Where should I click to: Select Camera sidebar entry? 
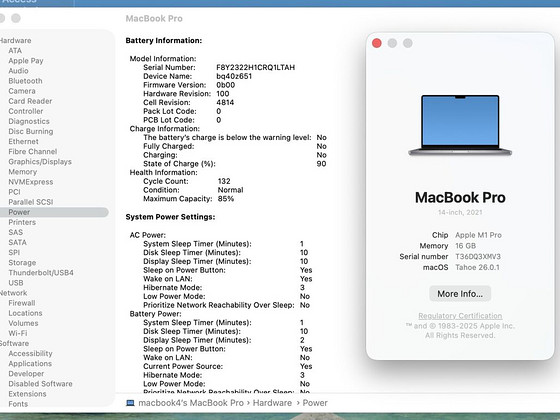coord(22,91)
